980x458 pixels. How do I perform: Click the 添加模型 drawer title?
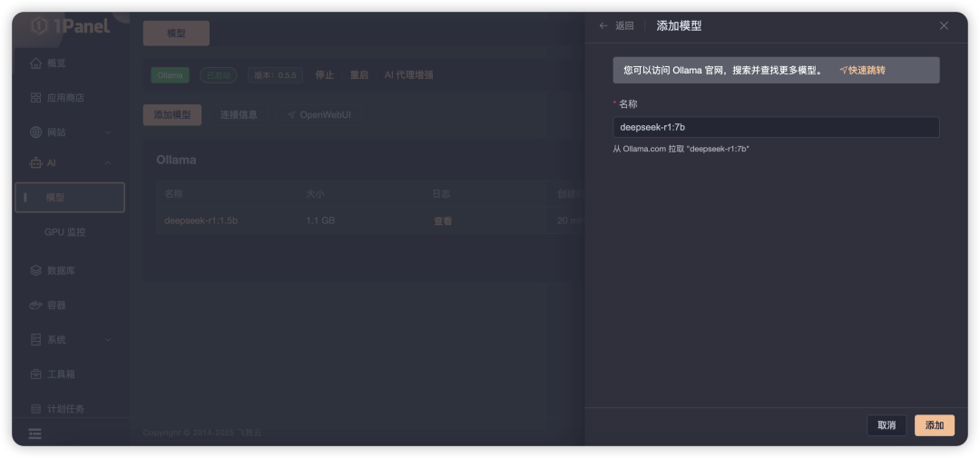click(679, 25)
